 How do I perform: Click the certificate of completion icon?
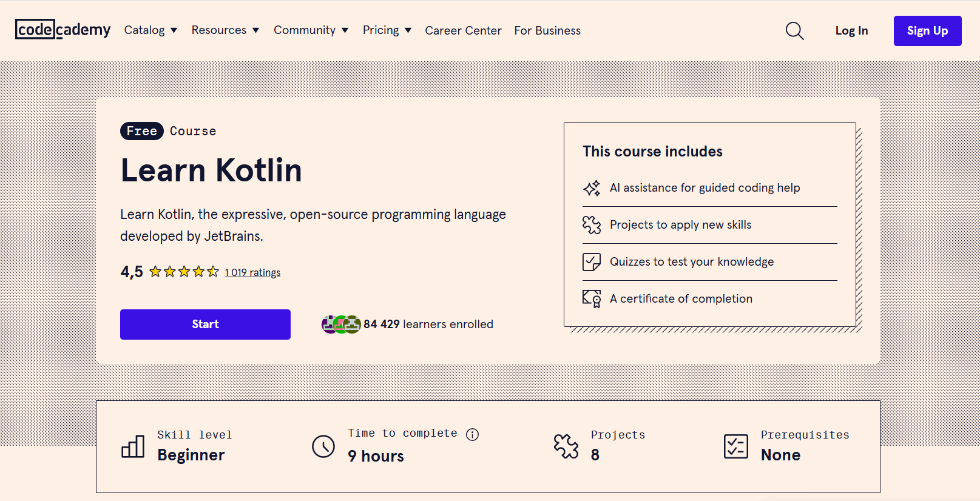click(x=592, y=299)
